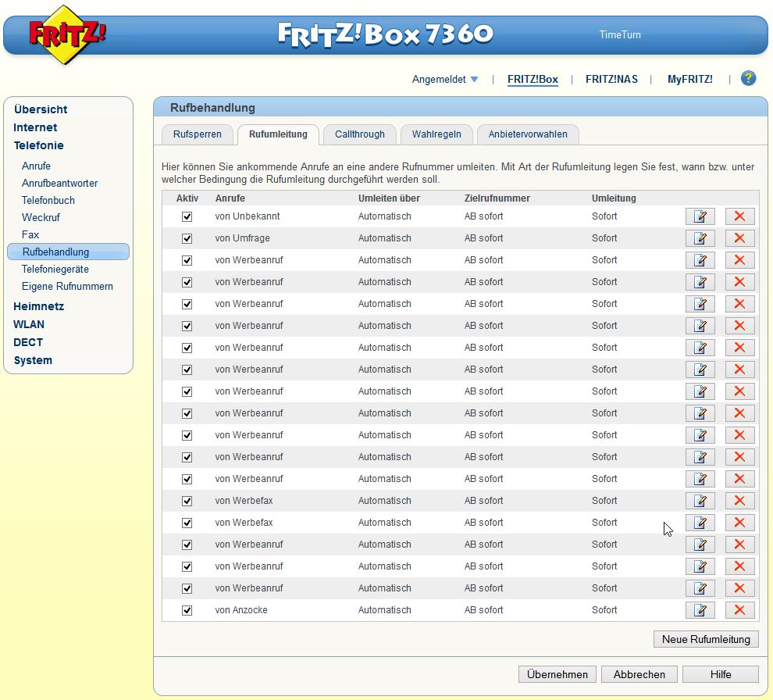The image size is (773, 700).
Task: Select the highlighted Rufbehandlung entry
Action: click(68, 252)
